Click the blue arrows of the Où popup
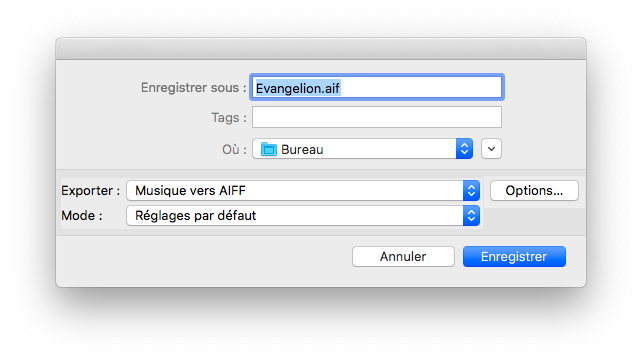642x361 pixels. [x=464, y=149]
